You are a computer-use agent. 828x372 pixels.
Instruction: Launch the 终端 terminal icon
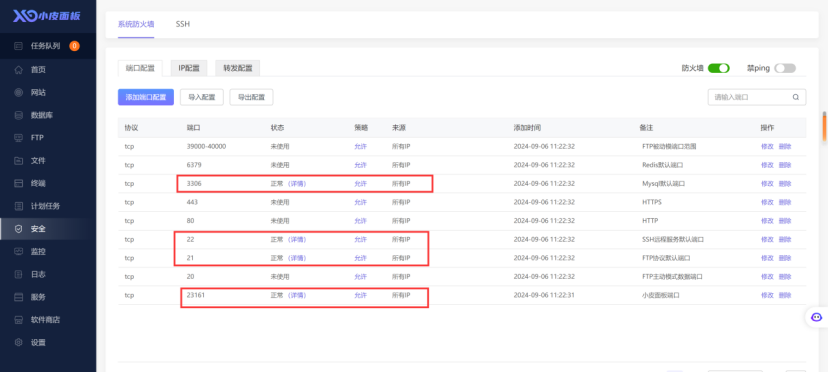(x=18, y=183)
